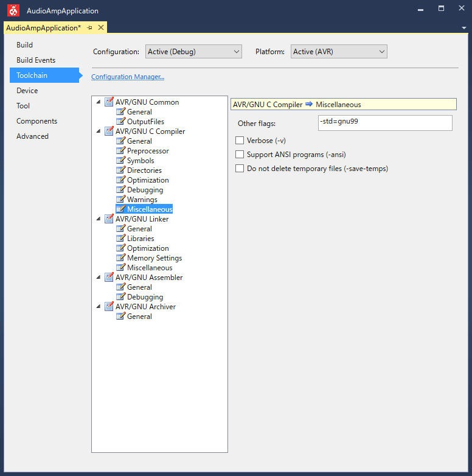Select Linker Miscellaneous tree item
This screenshot has height=476, width=472.
150,267
